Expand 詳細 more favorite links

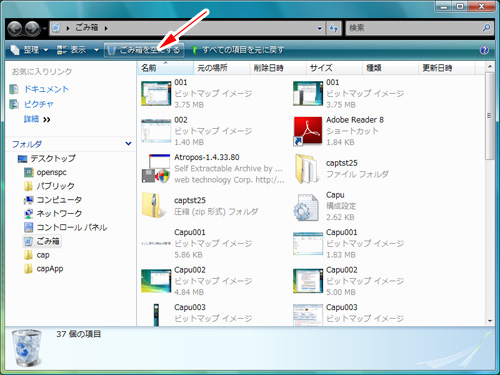coord(37,119)
